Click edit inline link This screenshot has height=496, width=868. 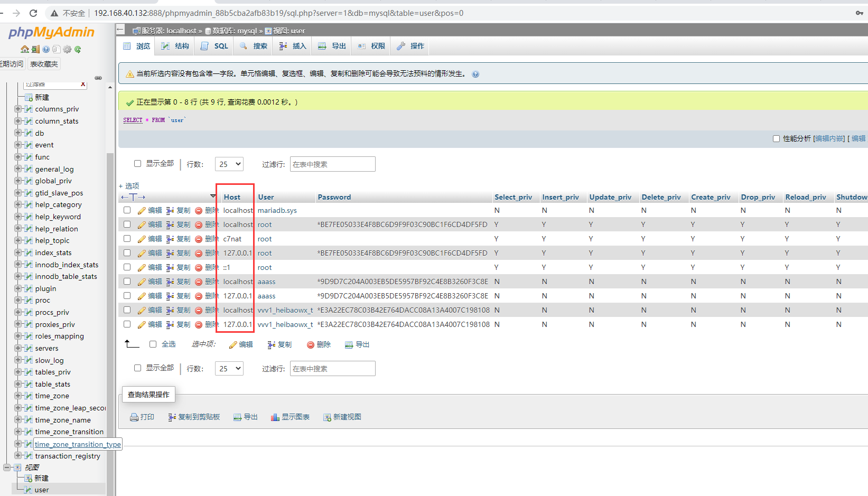pos(830,138)
